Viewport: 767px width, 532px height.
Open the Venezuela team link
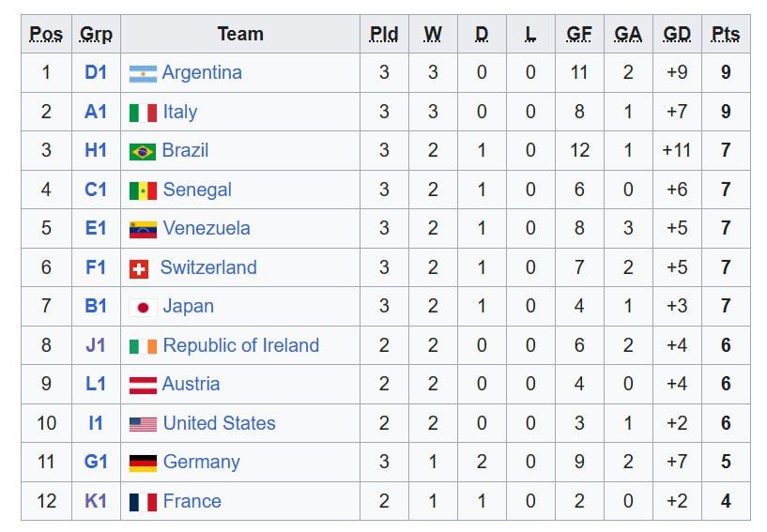[x=207, y=228]
